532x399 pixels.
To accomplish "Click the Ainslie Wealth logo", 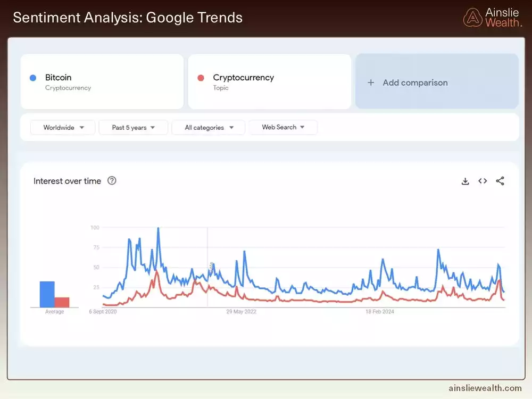I will point(472,17).
